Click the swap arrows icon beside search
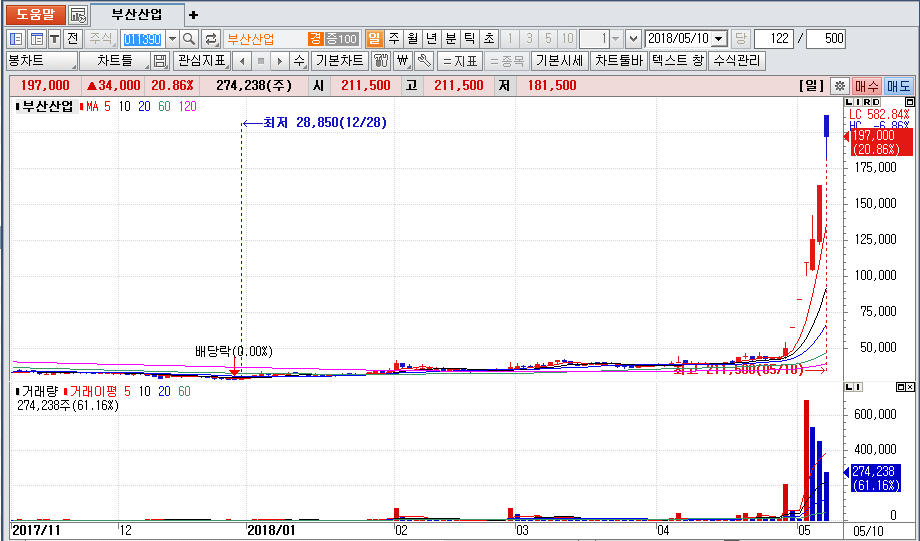 pos(211,39)
